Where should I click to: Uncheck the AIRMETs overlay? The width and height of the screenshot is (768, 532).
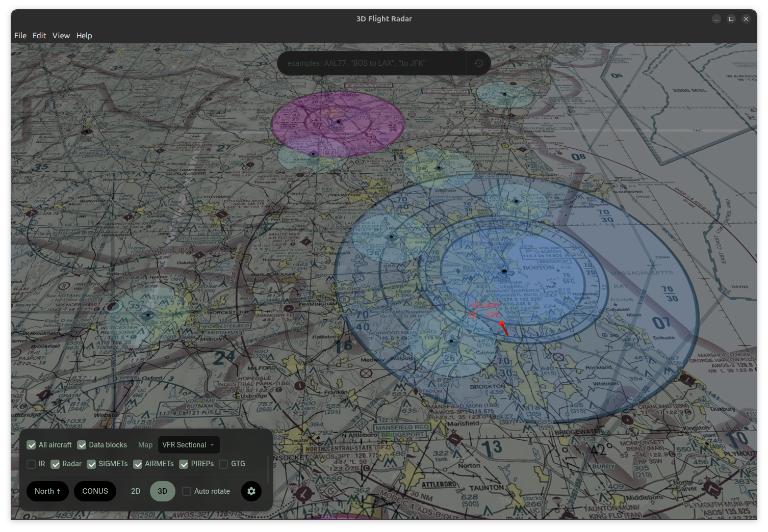(x=138, y=464)
